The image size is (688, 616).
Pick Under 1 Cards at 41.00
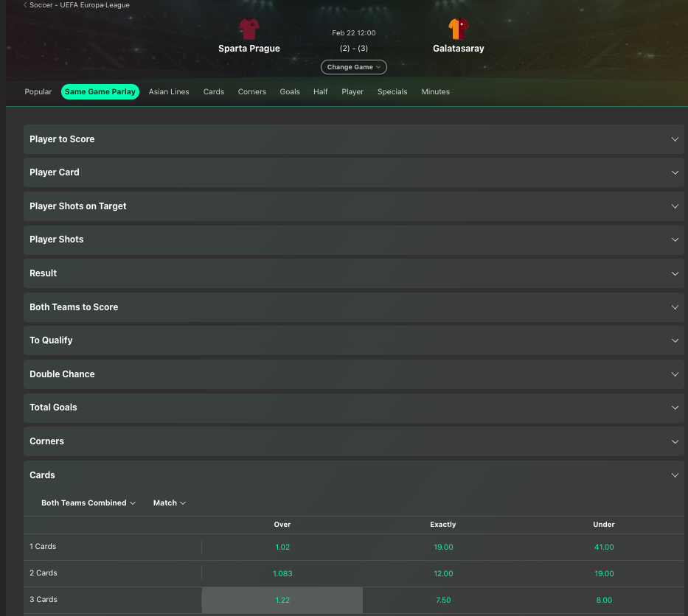[604, 547]
